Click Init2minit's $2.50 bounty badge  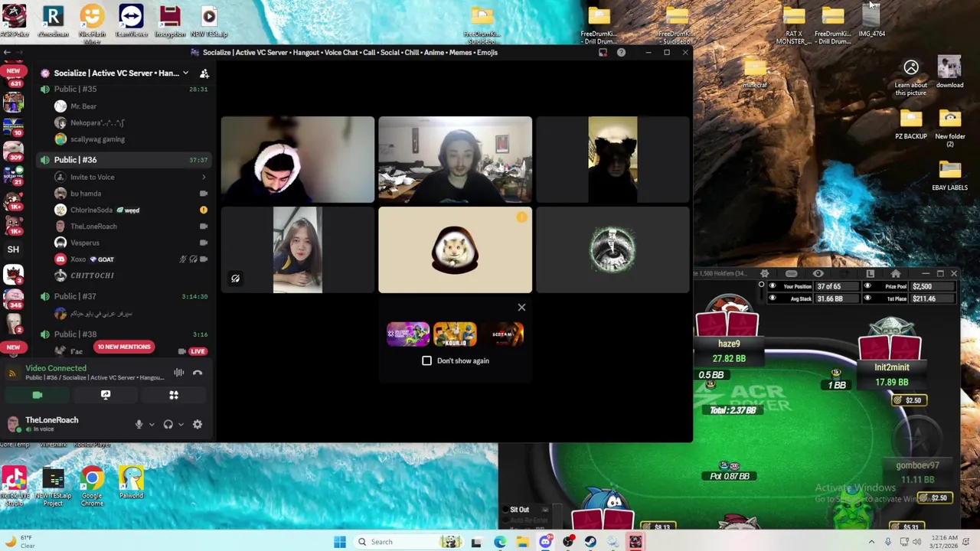pos(909,400)
